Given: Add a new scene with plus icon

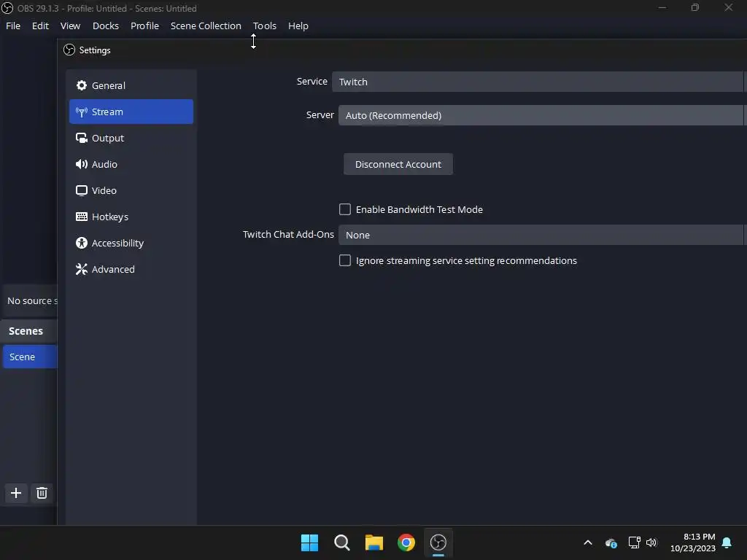Looking at the screenshot, I should point(16,493).
